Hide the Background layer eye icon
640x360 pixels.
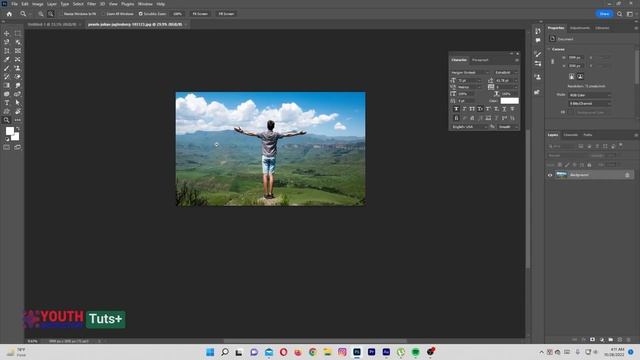point(550,175)
